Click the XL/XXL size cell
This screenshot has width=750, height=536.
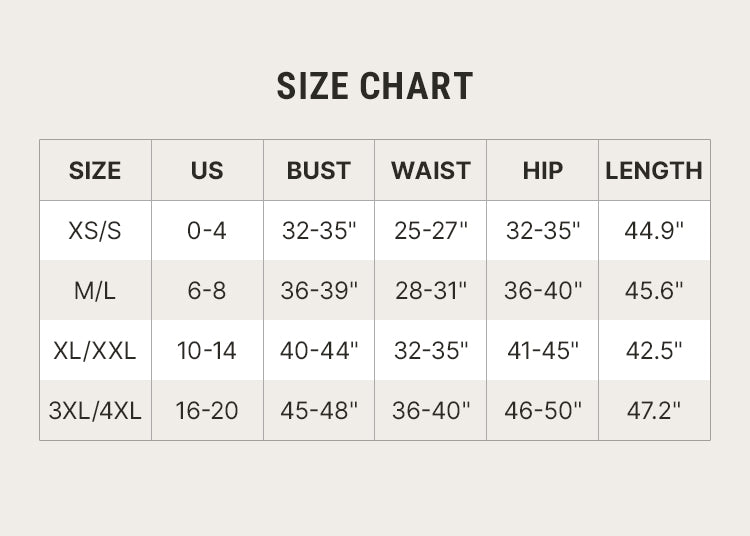95,351
